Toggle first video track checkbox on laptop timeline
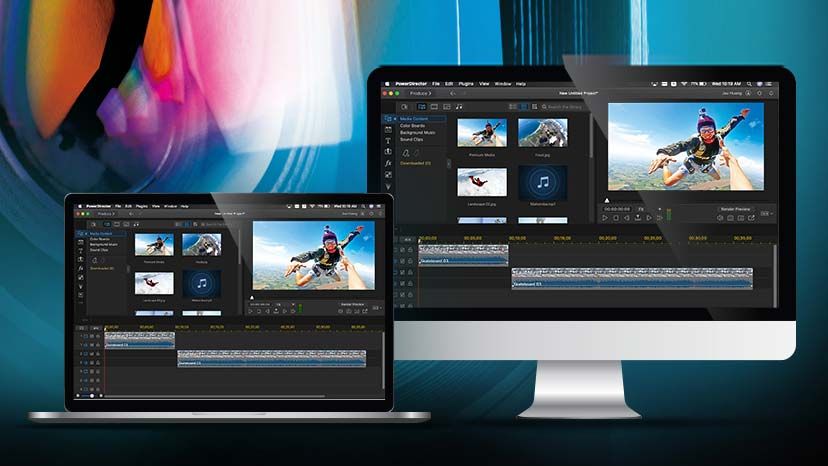 coord(92,336)
